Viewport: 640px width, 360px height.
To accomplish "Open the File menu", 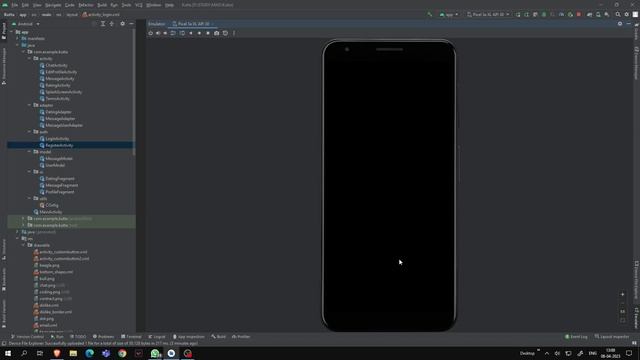I will click(x=15, y=5).
